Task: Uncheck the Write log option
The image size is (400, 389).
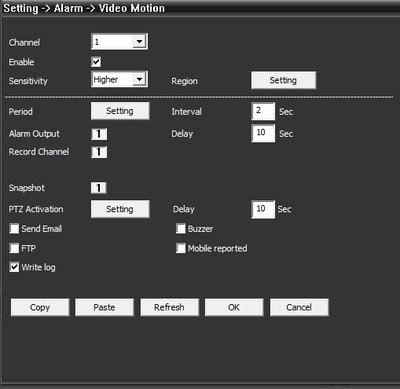Action: tap(14, 267)
